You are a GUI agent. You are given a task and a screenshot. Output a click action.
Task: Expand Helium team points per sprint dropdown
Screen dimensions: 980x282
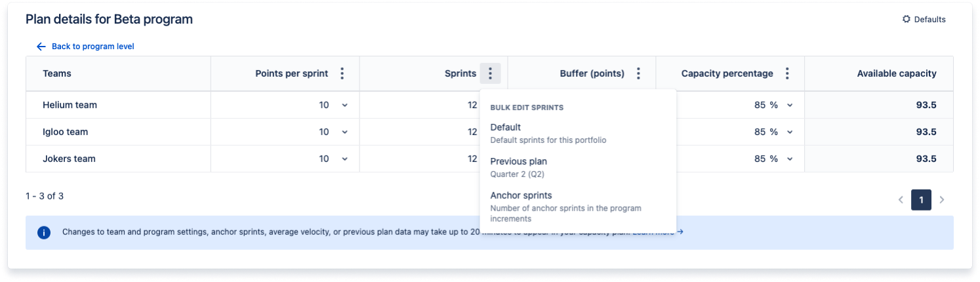click(x=345, y=105)
